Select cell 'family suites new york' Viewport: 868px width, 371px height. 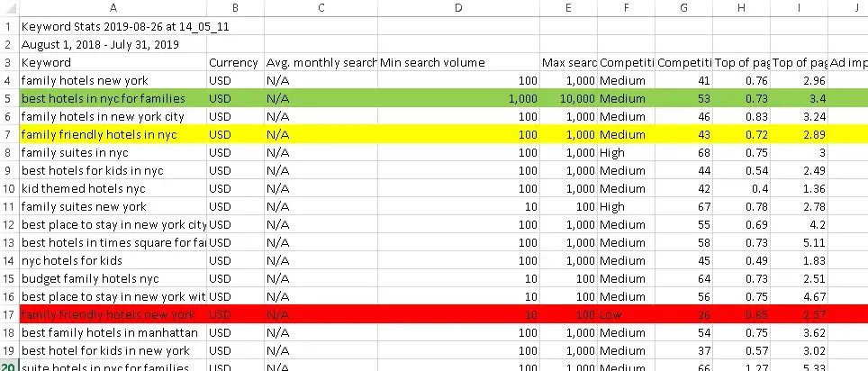(113, 206)
